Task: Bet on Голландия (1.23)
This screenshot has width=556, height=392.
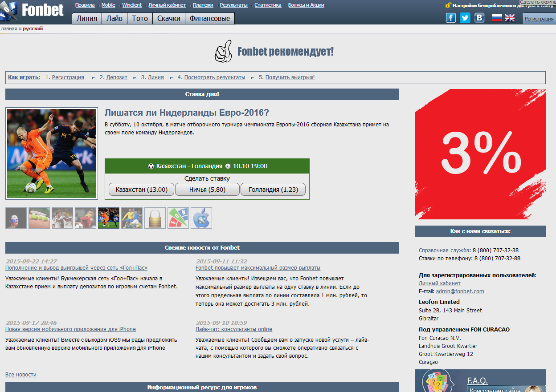Action: [273, 190]
